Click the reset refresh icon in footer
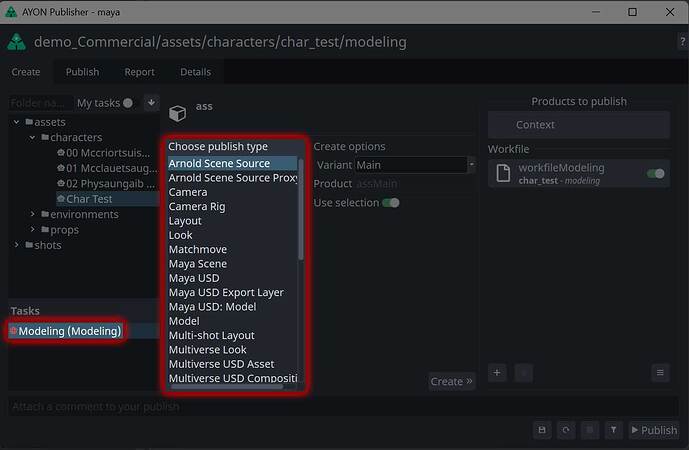The image size is (689, 450). coord(566,430)
